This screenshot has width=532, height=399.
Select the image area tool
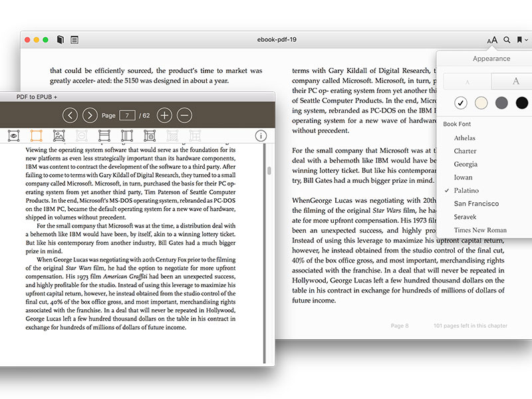coord(59,136)
